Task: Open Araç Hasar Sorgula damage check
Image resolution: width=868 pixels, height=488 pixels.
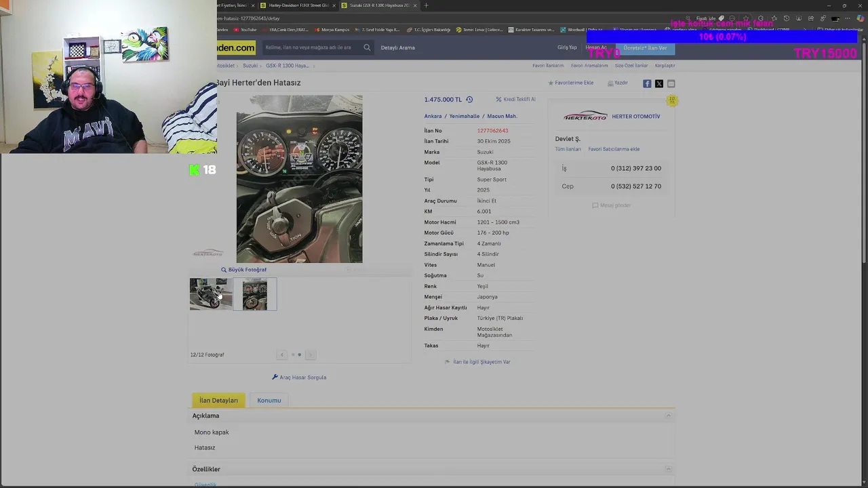Action: pos(299,378)
